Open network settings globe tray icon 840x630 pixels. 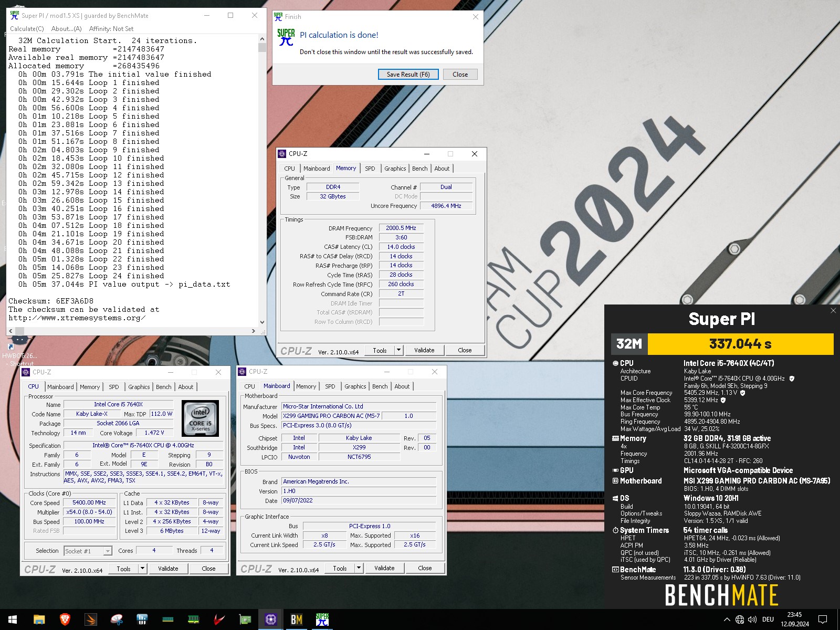click(740, 619)
